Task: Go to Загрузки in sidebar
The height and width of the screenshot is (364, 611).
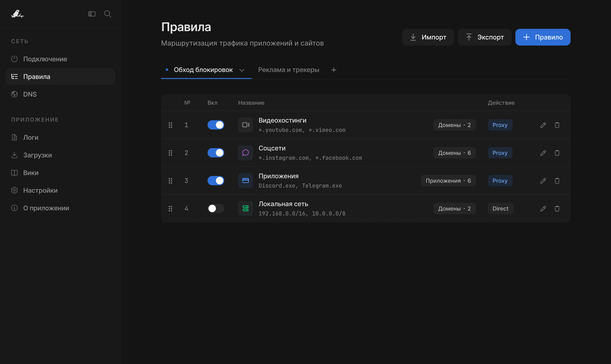Action: [x=60, y=155]
